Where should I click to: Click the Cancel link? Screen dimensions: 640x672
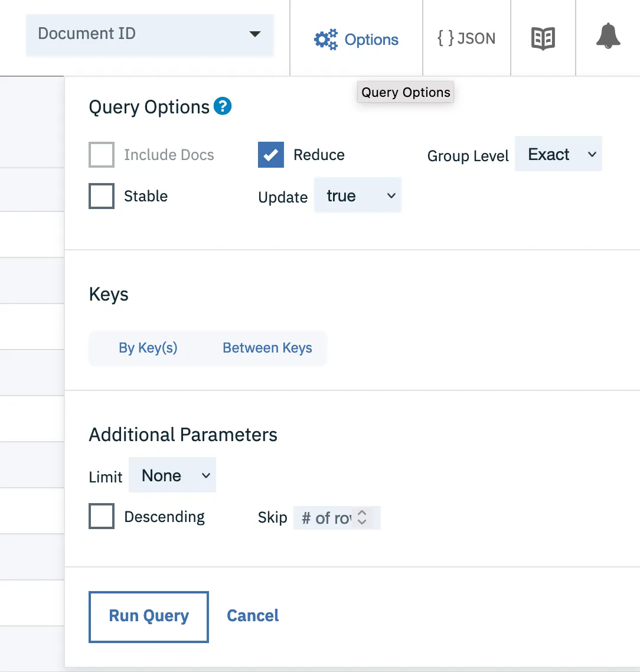click(253, 616)
